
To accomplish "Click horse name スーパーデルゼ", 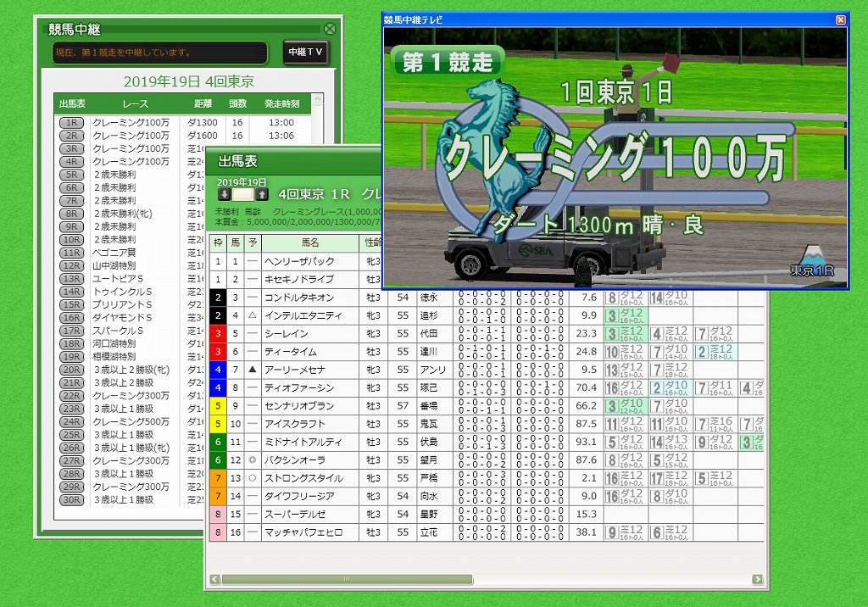I will pyautogui.click(x=294, y=515).
